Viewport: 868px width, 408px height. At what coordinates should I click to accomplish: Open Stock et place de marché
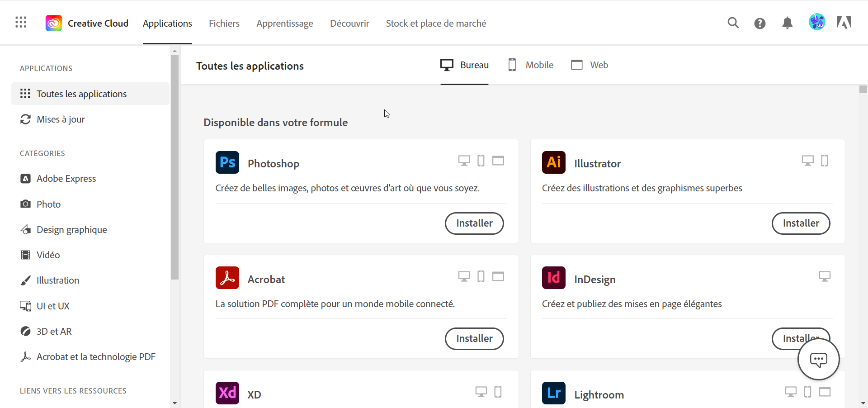[x=436, y=24]
